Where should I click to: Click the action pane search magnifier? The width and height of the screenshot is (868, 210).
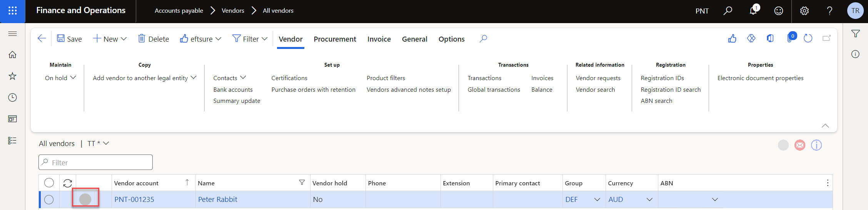click(483, 39)
